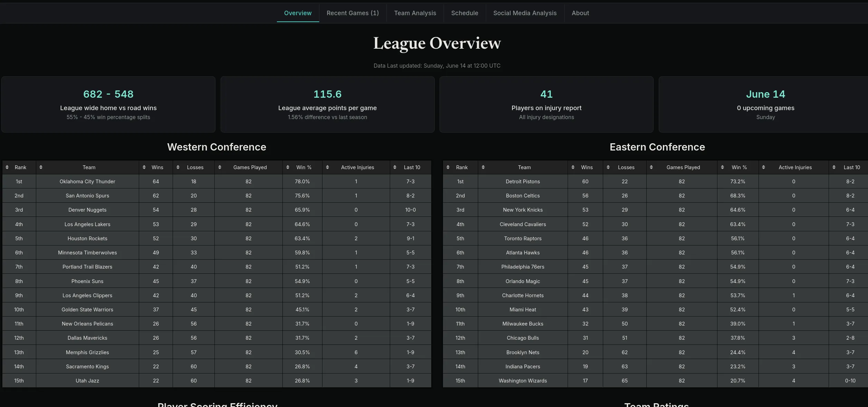Select the About tab
The width and height of the screenshot is (868, 407).
click(x=580, y=13)
